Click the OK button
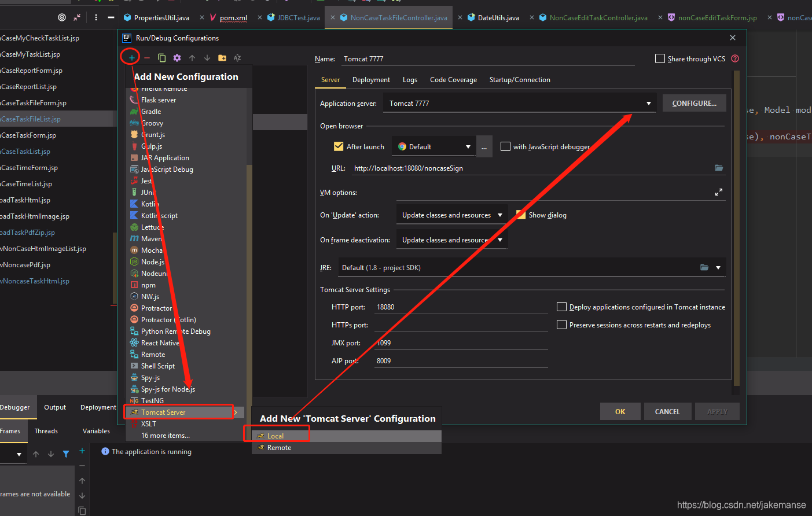This screenshot has width=812, height=516. pyautogui.click(x=620, y=411)
